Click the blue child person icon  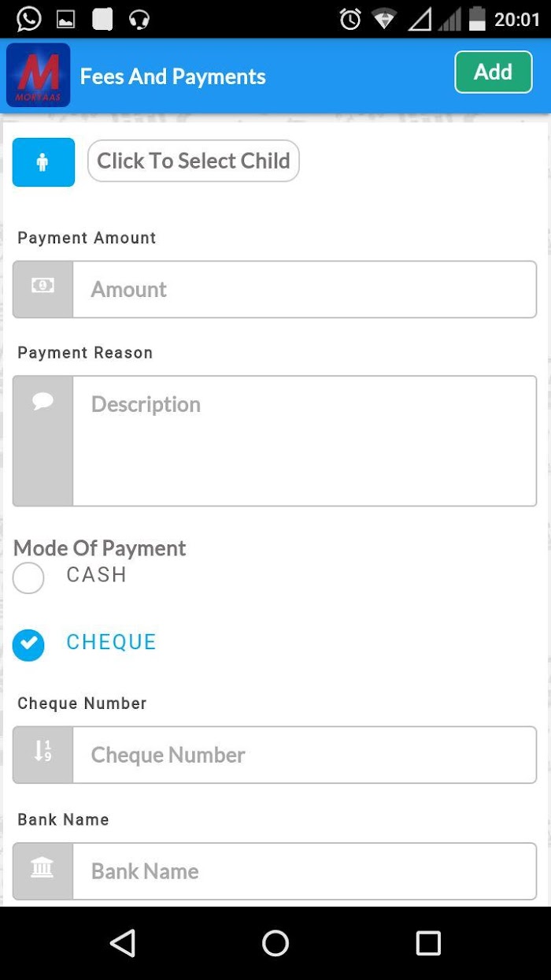pos(43,162)
